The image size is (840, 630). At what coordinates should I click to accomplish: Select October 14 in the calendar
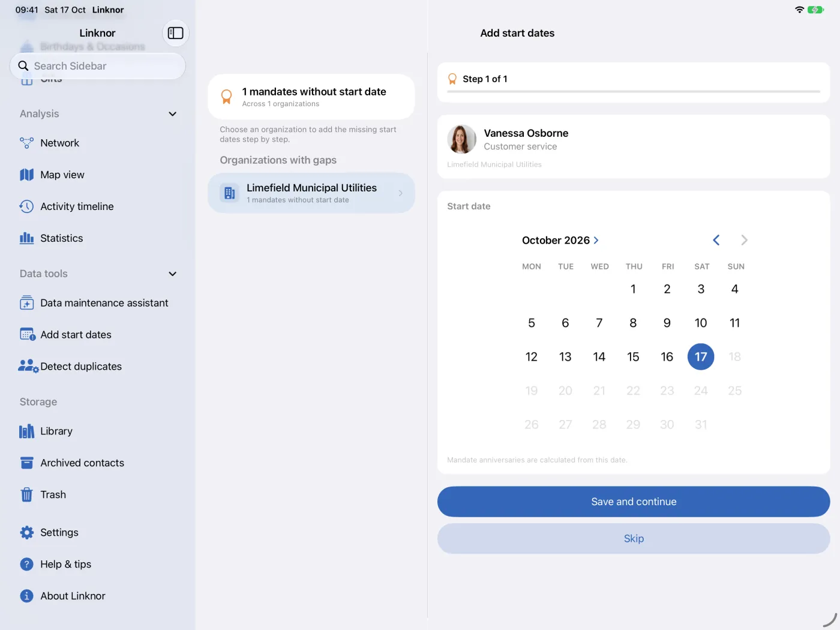click(x=599, y=357)
